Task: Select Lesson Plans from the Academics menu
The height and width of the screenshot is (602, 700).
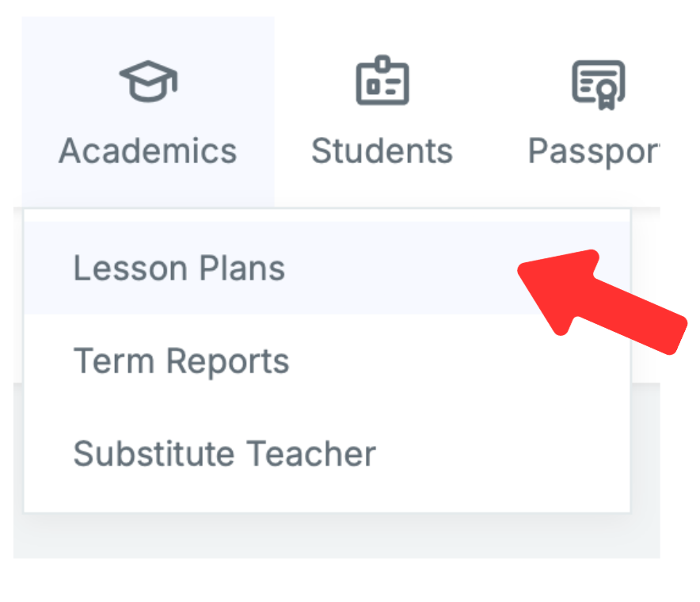Action: (179, 269)
